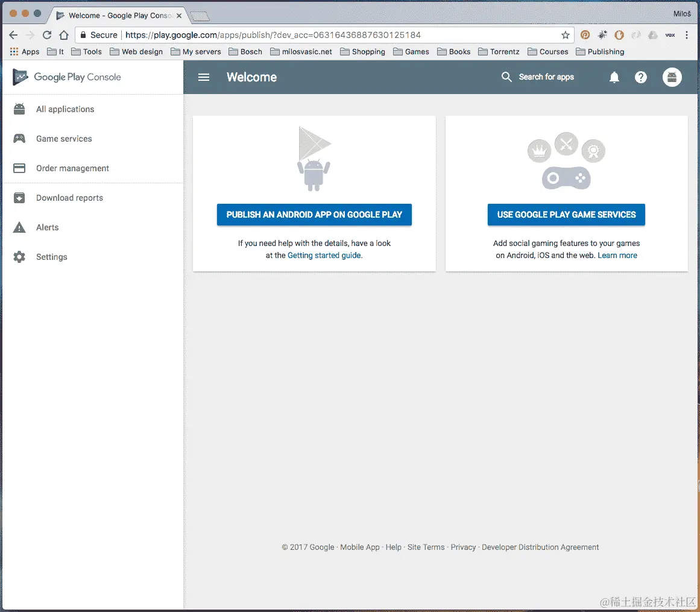Click the cloud extension icon in toolbar
700x612 pixels.
point(653,35)
